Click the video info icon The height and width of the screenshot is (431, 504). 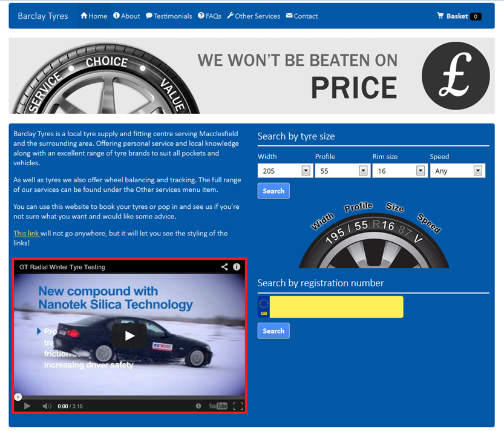coord(237,267)
